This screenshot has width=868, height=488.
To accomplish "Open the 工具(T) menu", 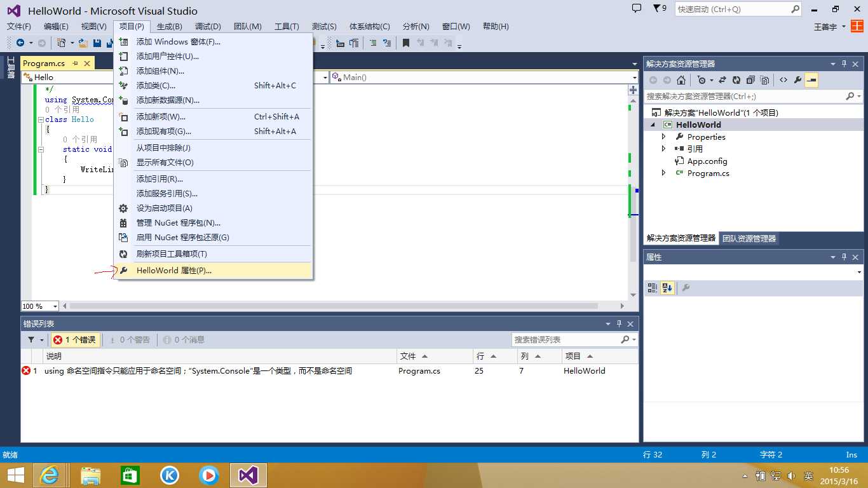I will click(x=287, y=27).
